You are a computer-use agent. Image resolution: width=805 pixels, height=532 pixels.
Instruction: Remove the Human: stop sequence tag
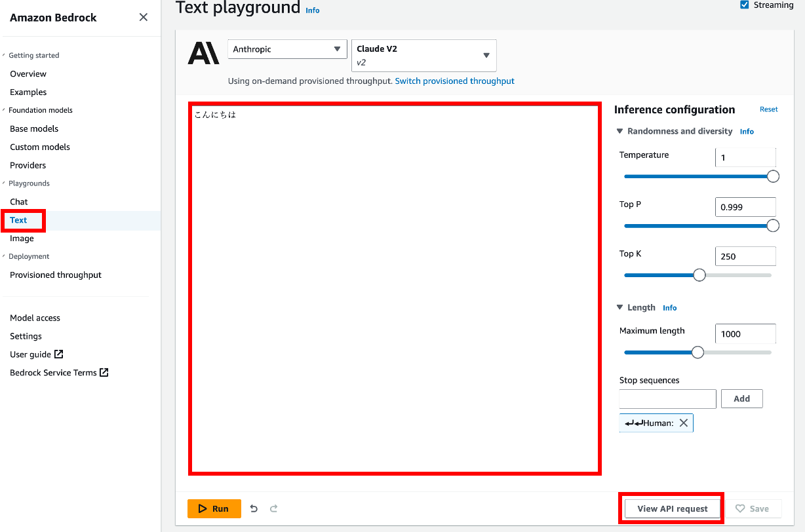[x=684, y=423]
